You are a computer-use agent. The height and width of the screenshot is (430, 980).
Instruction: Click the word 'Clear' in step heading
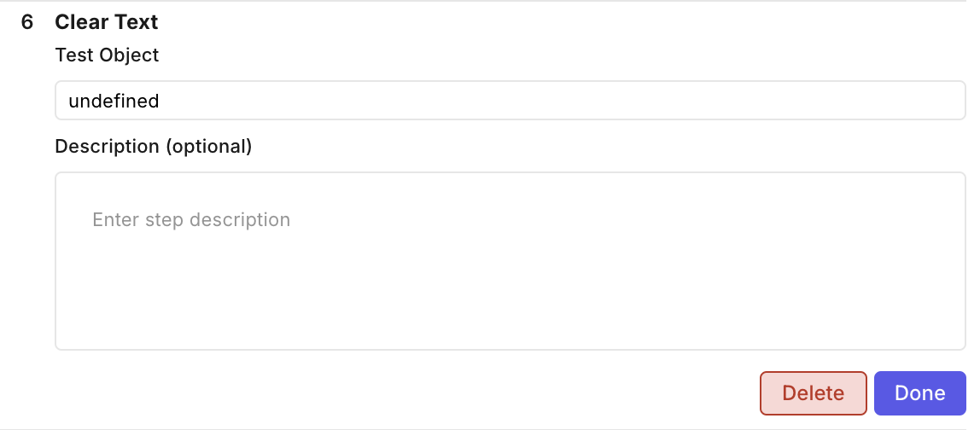[x=82, y=22]
